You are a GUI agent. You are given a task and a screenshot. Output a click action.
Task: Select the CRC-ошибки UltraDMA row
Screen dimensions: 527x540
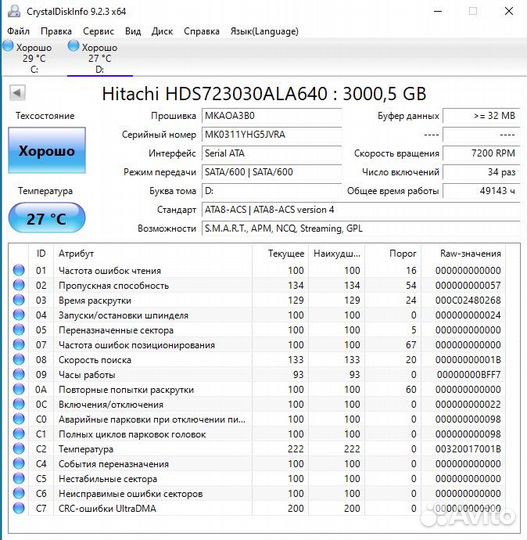click(x=257, y=508)
